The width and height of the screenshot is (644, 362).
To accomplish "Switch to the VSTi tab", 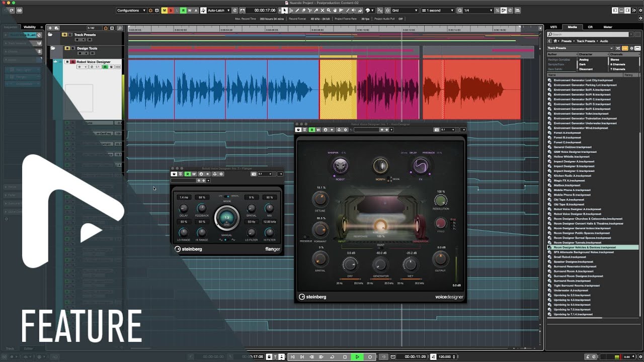I will [x=553, y=27].
